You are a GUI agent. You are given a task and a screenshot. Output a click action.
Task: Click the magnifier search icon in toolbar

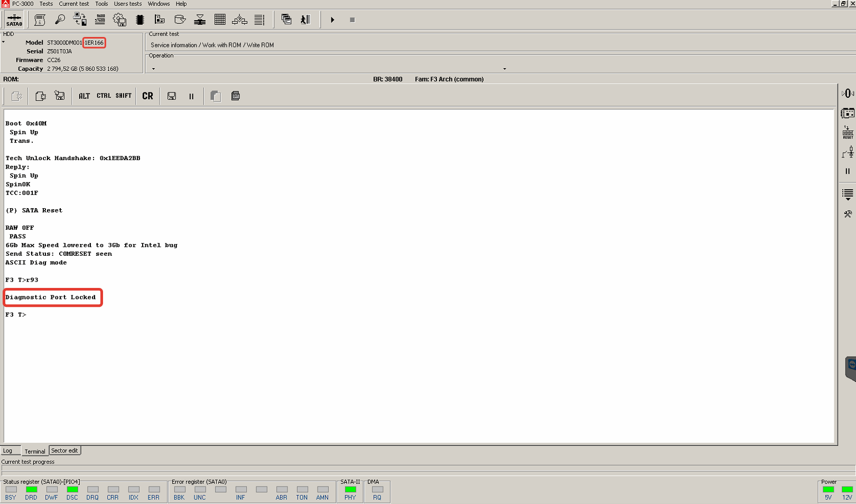60,20
